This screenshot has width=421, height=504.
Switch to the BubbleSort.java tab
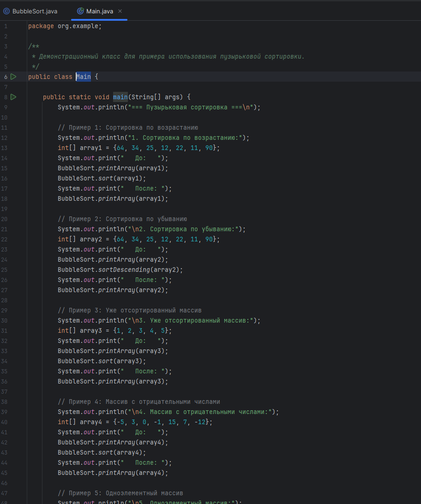pos(30,11)
